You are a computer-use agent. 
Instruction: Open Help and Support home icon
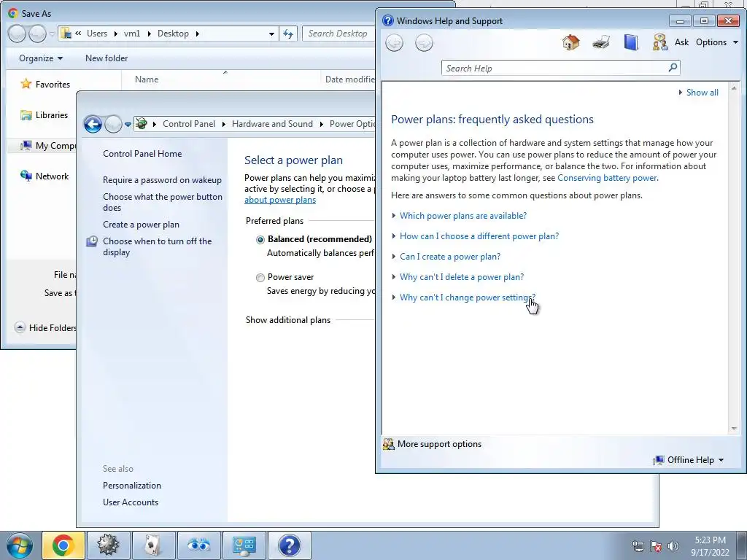(x=570, y=42)
